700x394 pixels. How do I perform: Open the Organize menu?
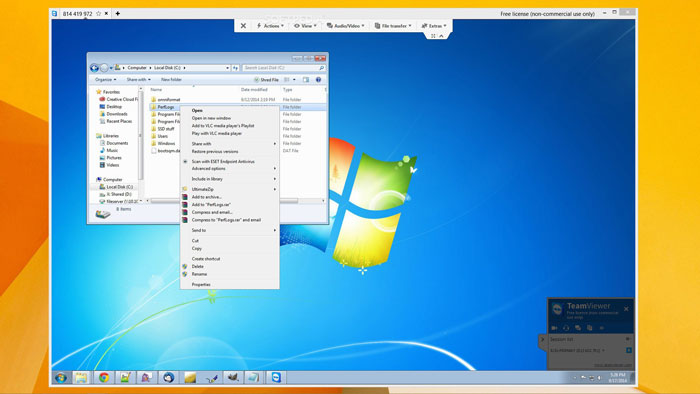tap(105, 79)
